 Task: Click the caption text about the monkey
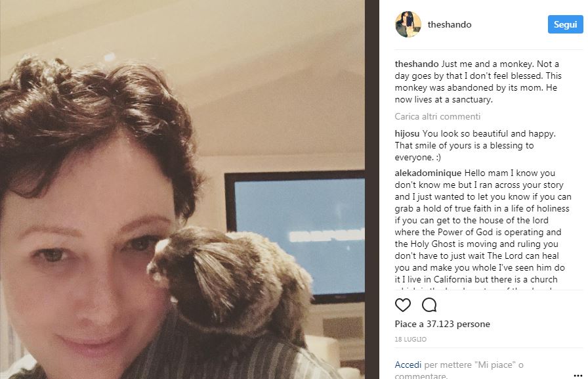(478, 82)
